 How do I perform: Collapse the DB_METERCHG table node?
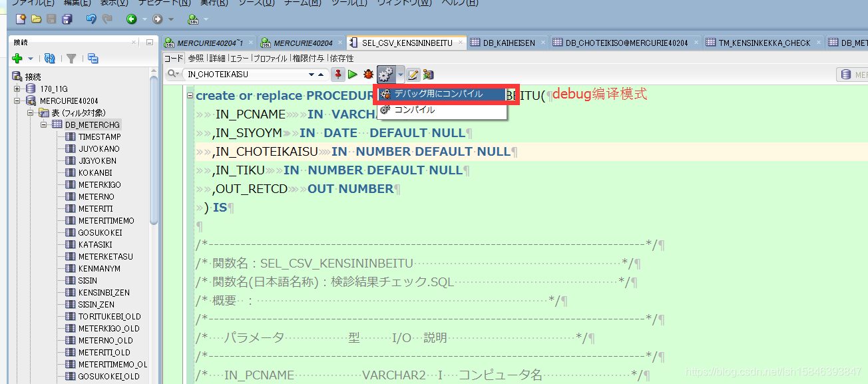(44, 124)
